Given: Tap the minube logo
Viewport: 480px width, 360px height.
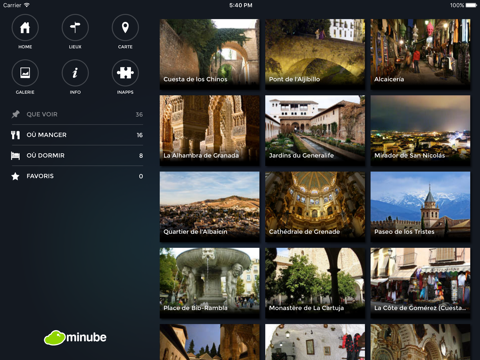Looking at the screenshot, I should click(x=75, y=338).
